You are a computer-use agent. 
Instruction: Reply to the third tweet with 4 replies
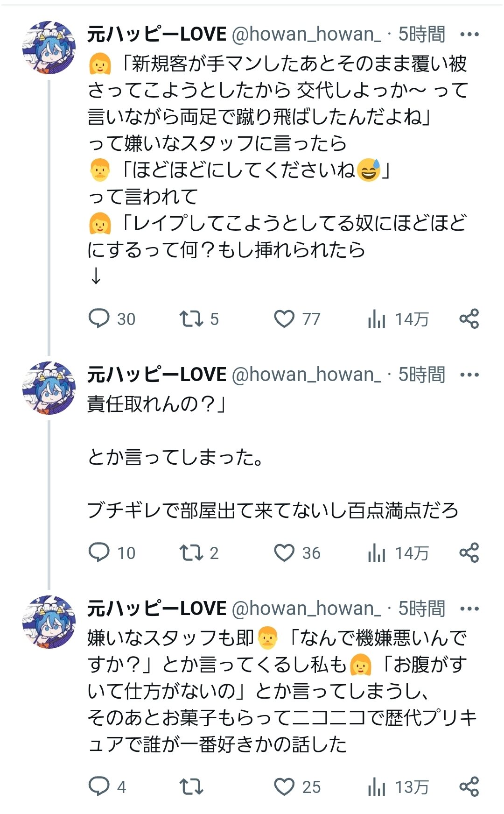tap(99, 787)
